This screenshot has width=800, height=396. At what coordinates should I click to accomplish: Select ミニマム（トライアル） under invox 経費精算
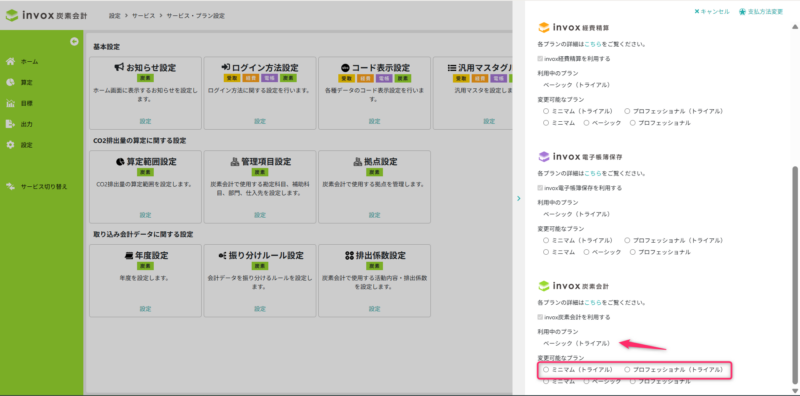click(x=546, y=111)
